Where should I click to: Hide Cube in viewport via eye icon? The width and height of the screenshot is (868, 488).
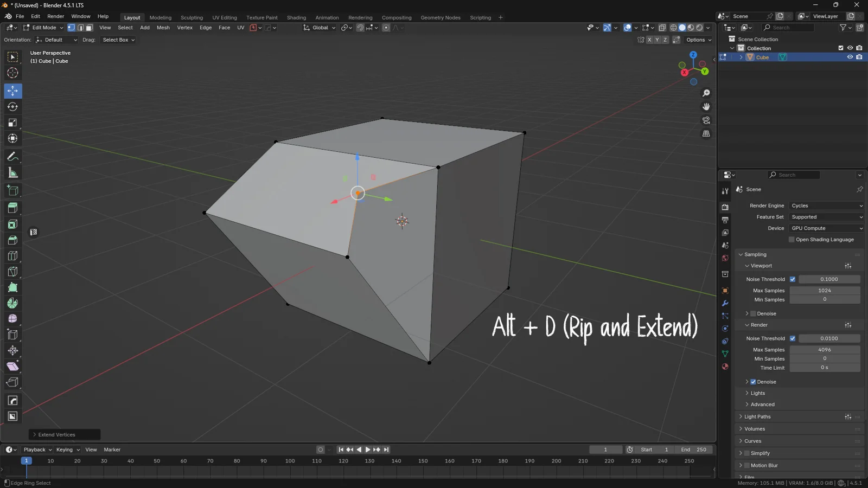point(850,57)
